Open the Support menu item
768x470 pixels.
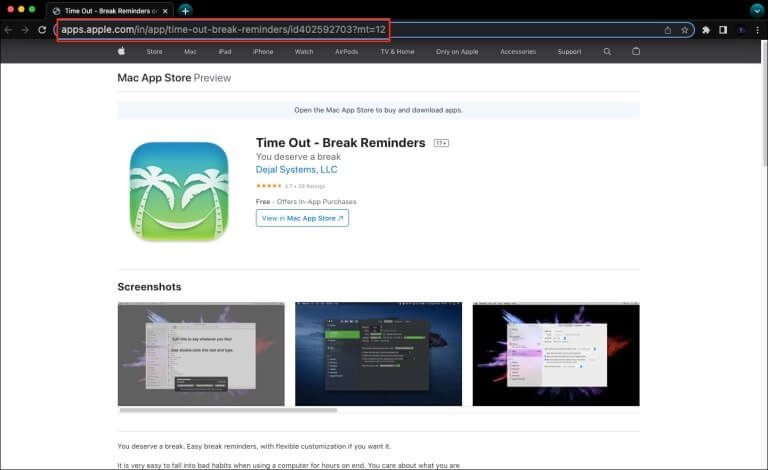click(x=569, y=51)
